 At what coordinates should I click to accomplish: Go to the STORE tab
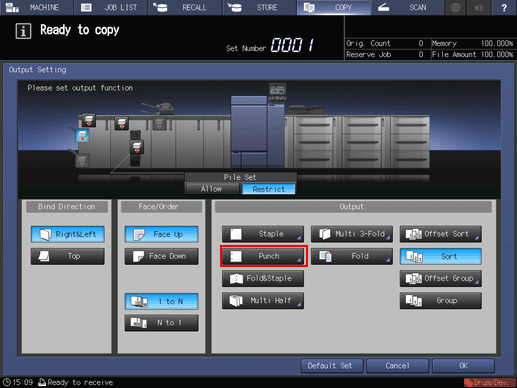(x=259, y=7)
